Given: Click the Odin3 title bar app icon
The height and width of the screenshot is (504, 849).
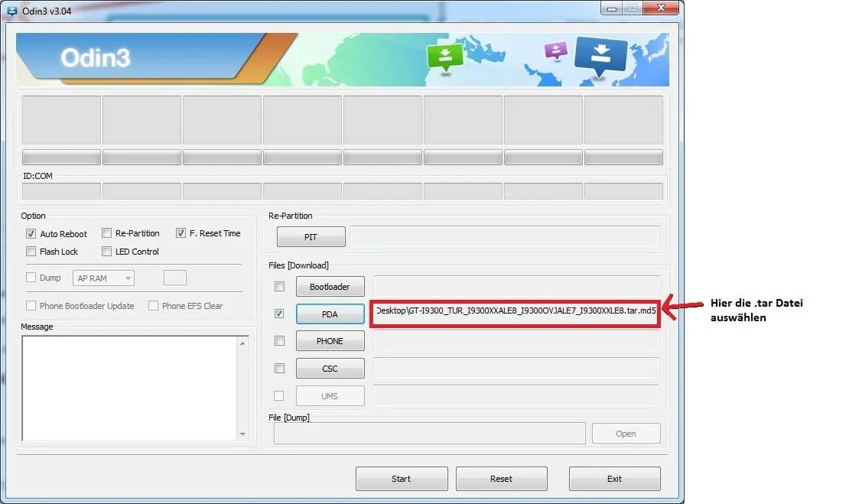Looking at the screenshot, I should click(11, 11).
